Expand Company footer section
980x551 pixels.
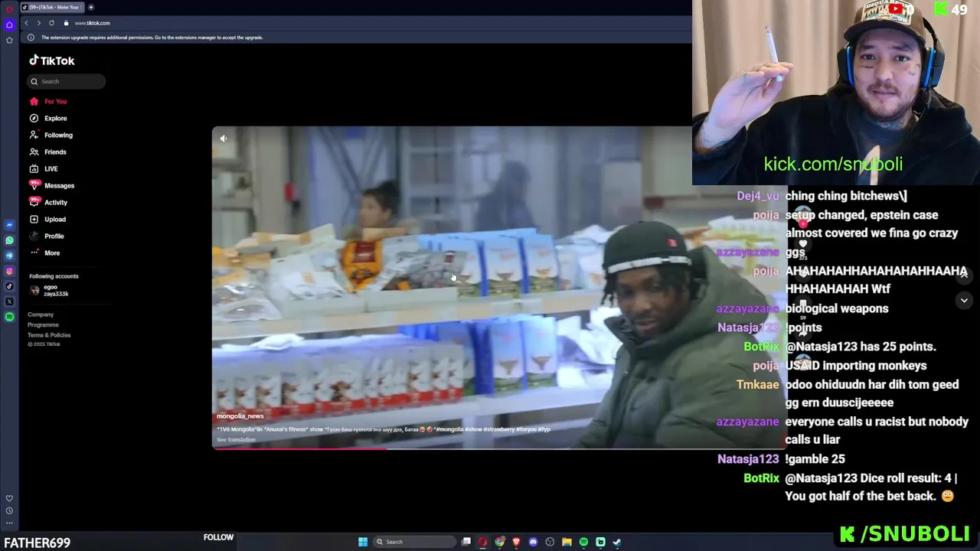(41, 315)
